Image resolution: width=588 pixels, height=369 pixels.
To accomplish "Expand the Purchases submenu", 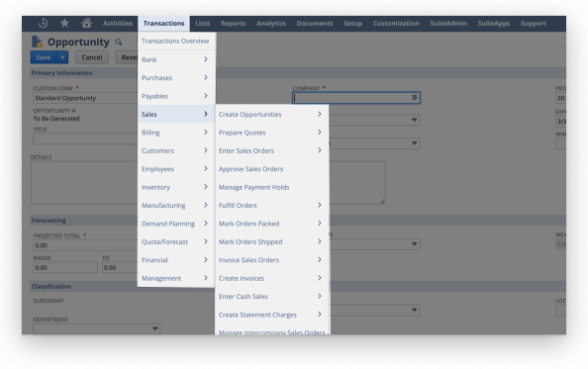I will tap(176, 77).
